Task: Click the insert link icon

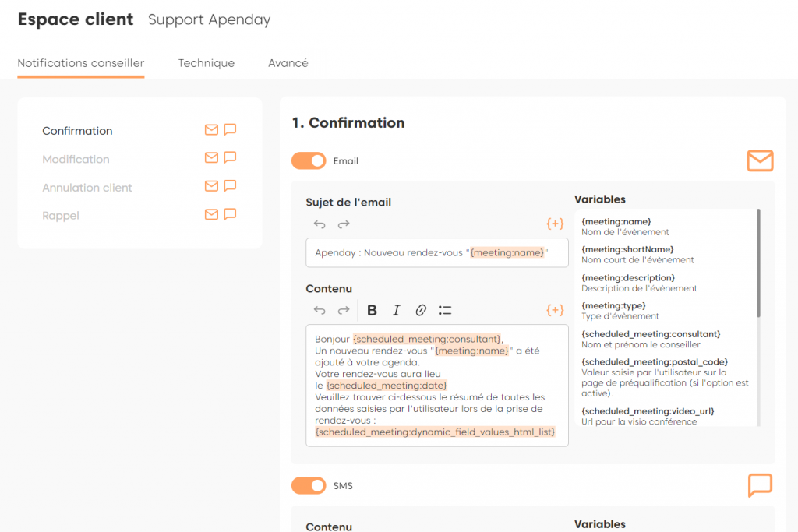Action: click(421, 311)
